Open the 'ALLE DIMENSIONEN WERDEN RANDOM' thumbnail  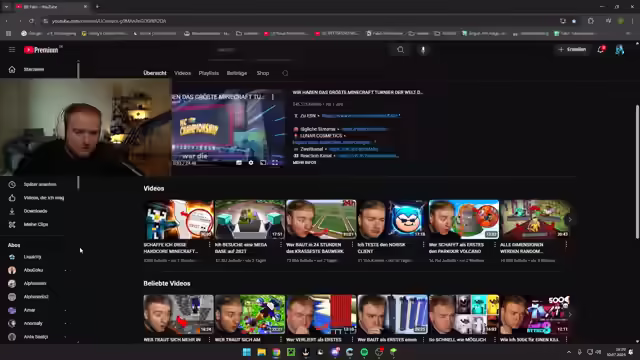tap(535, 219)
